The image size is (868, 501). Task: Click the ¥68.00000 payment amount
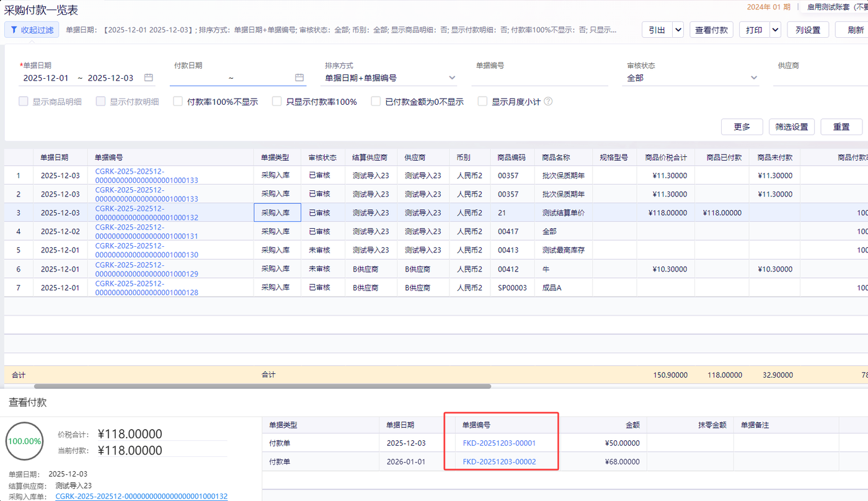click(x=622, y=461)
